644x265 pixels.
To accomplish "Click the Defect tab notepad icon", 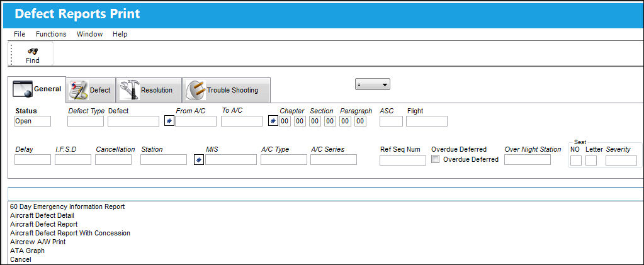I will [x=78, y=90].
